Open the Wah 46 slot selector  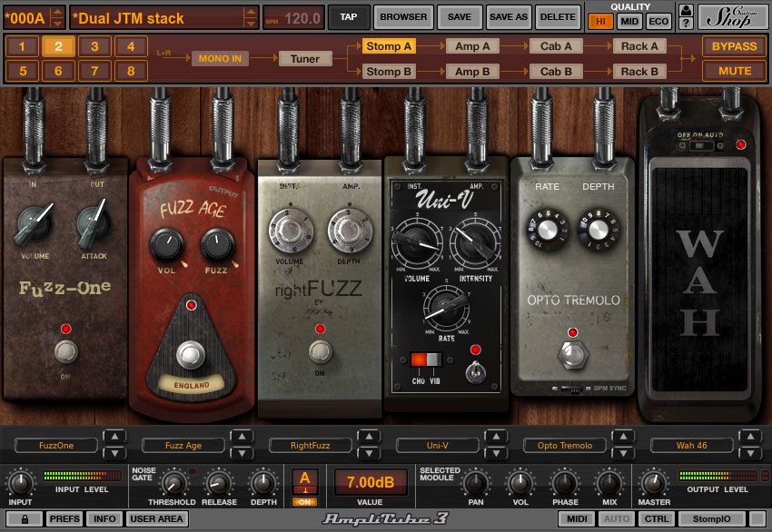point(692,446)
